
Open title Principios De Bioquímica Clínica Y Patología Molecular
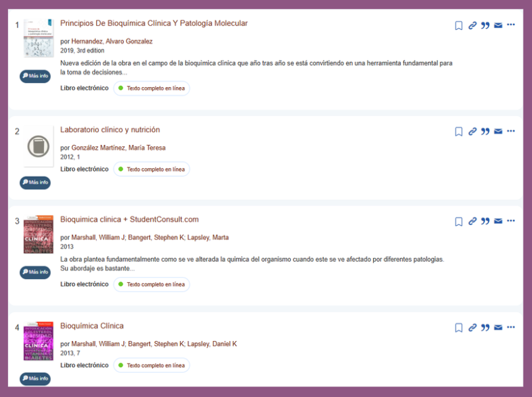[154, 23]
